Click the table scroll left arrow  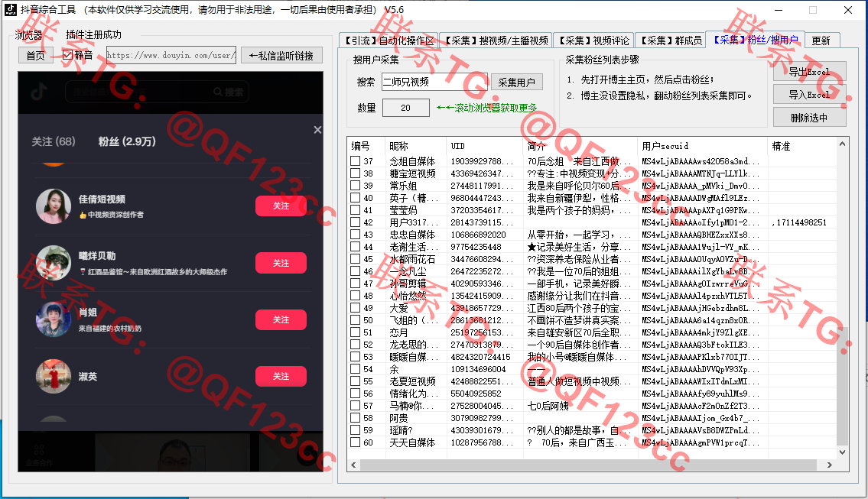(354, 465)
